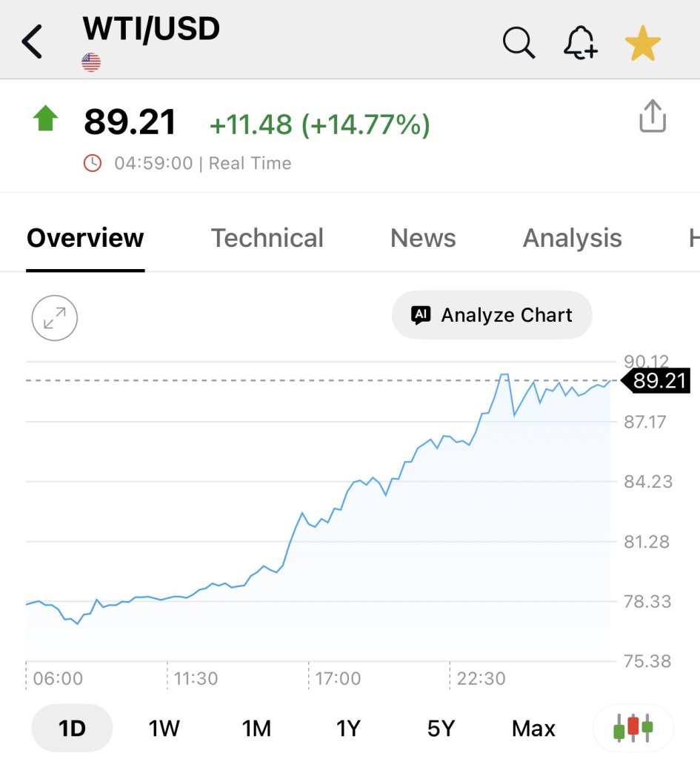Image resolution: width=700 pixels, height=759 pixels.
Task: Tap the green up arrow indicator
Action: [x=45, y=119]
